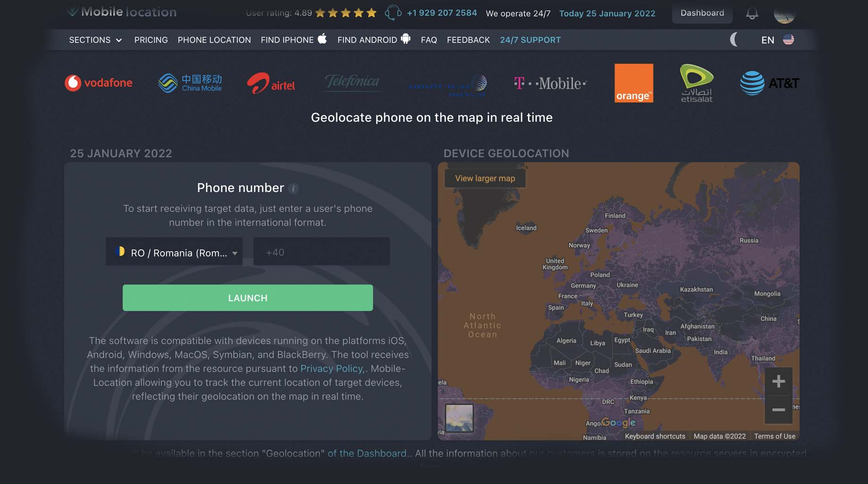
Task: Click the Apple icon next to FIND IPHONE
Action: pyautogui.click(x=322, y=40)
